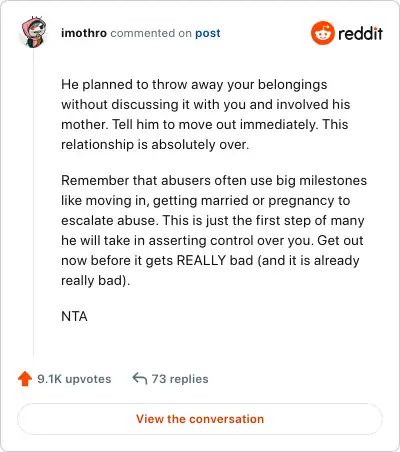
Task: Click the orange Reddit Snoo logo
Action: (323, 33)
